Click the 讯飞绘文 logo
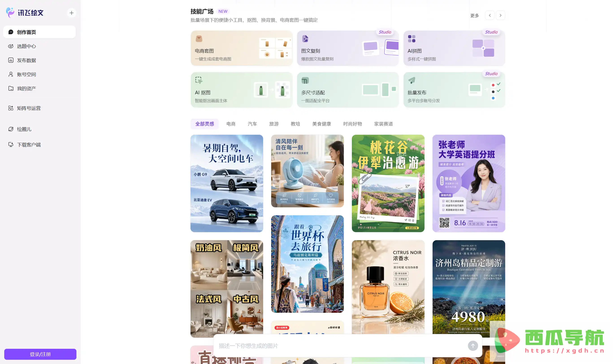 [25, 13]
